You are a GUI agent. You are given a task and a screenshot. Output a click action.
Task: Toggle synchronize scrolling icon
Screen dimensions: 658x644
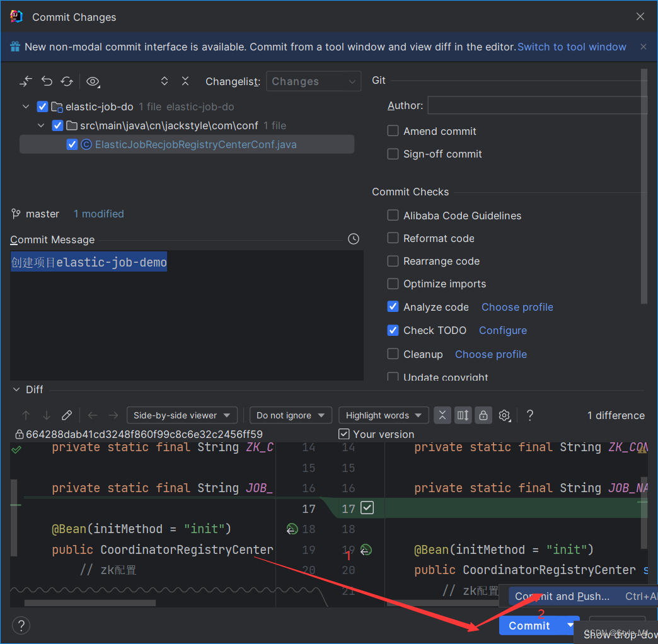point(463,415)
